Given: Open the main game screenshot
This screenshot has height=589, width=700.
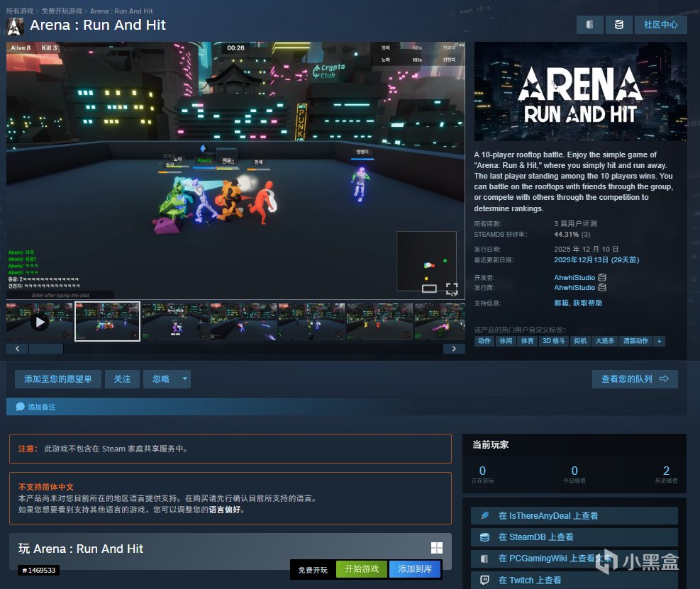Looking at the screenshot, I should click(235, 170).
